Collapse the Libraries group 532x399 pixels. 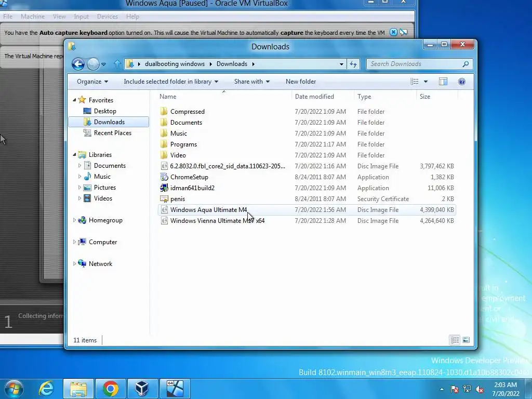click(x=74, y=154)
